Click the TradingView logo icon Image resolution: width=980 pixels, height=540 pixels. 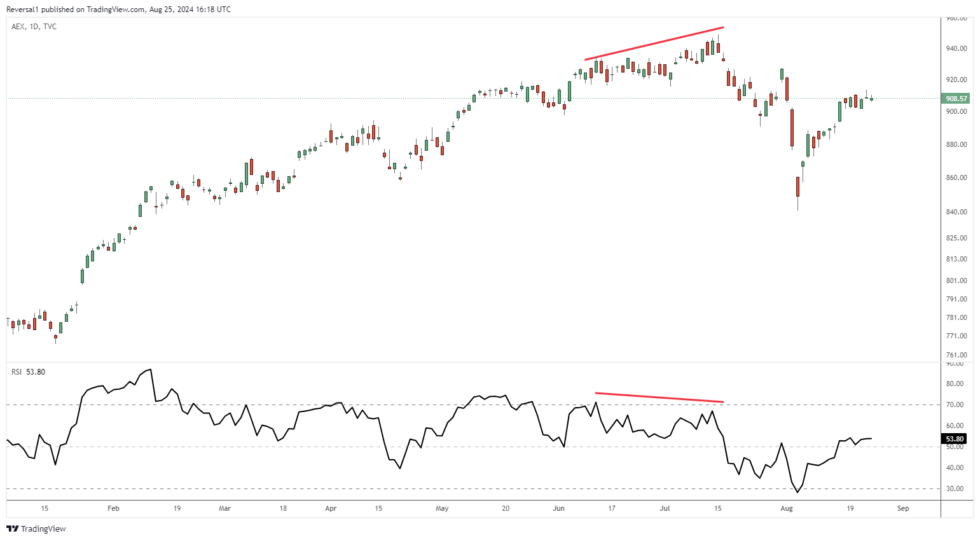tap(12, 529)
